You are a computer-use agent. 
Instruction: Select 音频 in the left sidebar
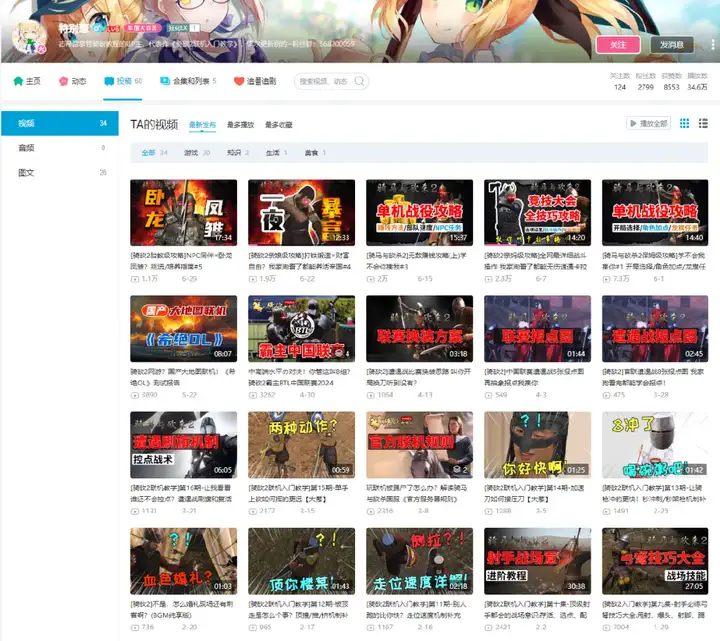pyautogui.click(x=60, y=148)
